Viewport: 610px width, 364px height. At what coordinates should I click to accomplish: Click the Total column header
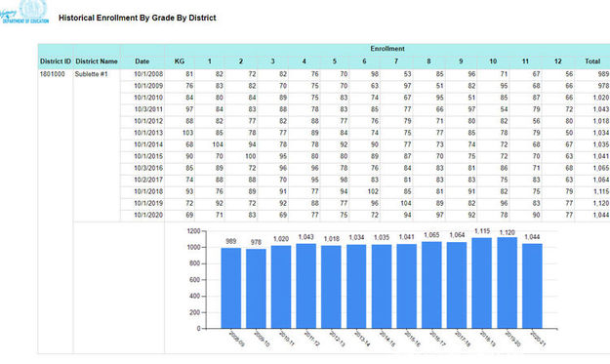click(592, 61)
